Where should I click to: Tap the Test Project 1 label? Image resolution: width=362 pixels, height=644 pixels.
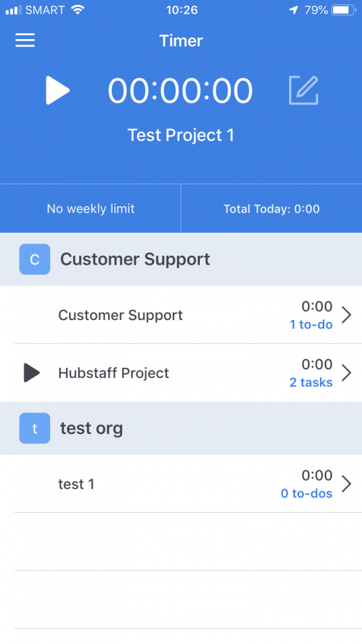pyautogui.click(x=181, y=135)
